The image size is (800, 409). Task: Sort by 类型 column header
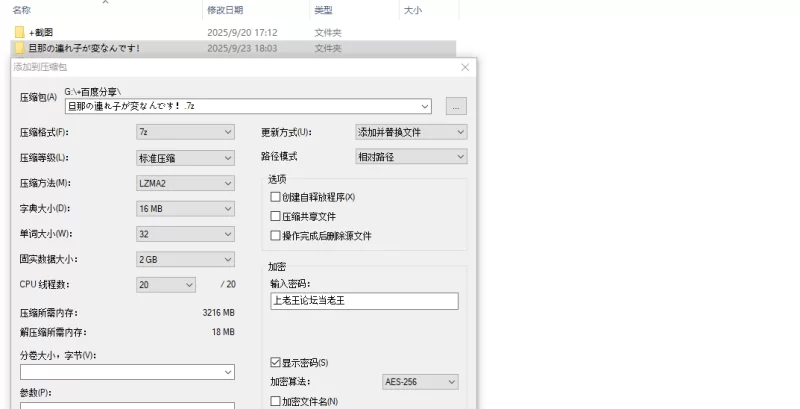pyautogui.click(x=323, y=10)
